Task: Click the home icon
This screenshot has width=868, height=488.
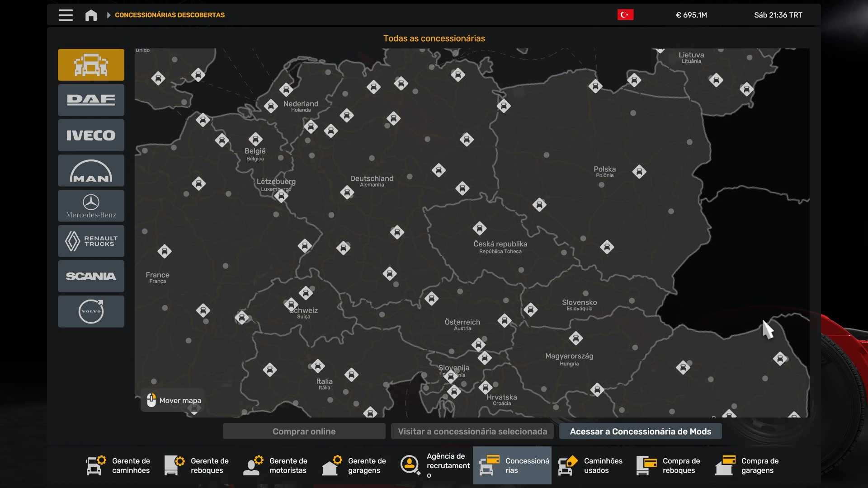Action: 91,15
